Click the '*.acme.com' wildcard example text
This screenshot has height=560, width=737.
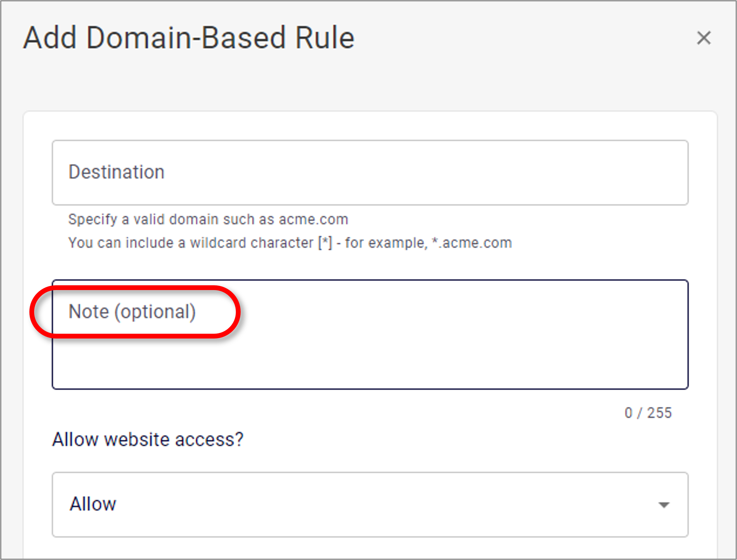click(x=472, y=243)
